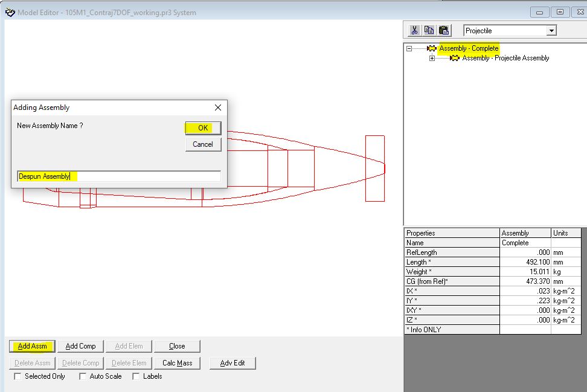Click Cancel in Adding Assembly dialog
This screenshot has height=392, width=587.
[x=203, y=144]
